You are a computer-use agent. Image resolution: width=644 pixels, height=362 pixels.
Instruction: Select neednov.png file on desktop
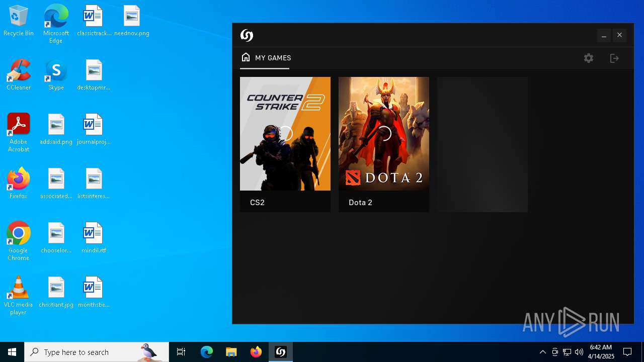pos(132,21)
